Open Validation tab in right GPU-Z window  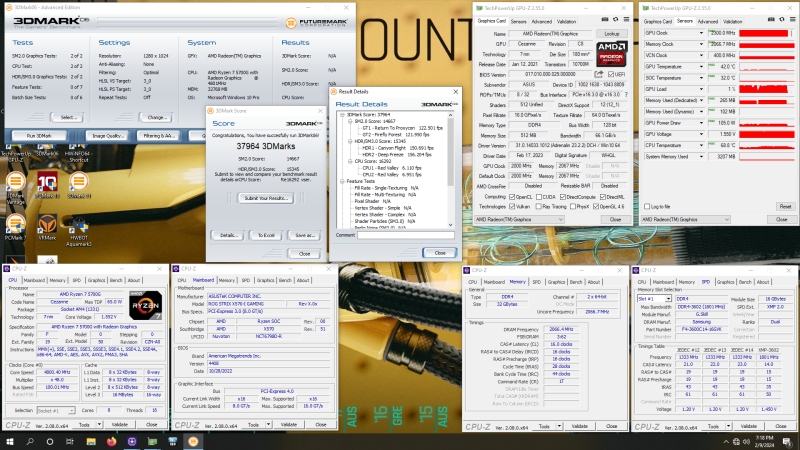point(732,21)
